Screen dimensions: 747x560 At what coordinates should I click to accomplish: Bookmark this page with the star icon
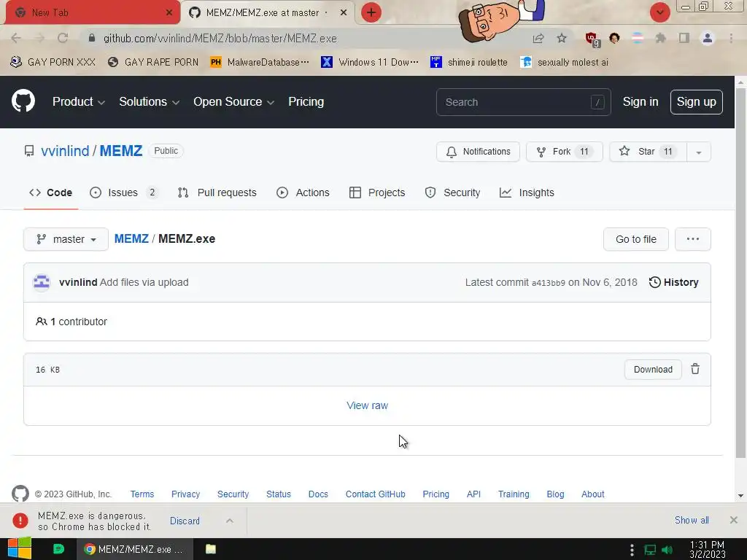point(562,38)
